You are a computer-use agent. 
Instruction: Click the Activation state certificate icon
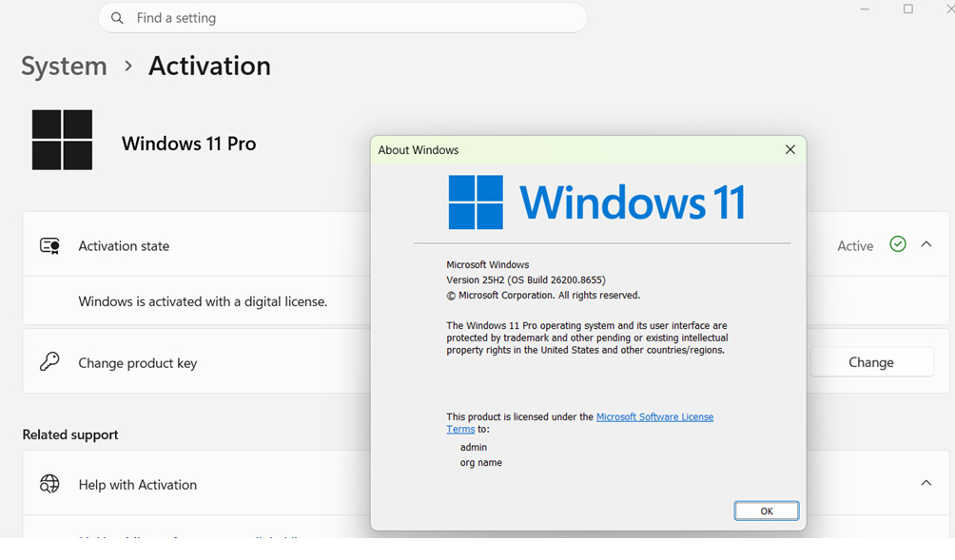click(x=49, y=246)
